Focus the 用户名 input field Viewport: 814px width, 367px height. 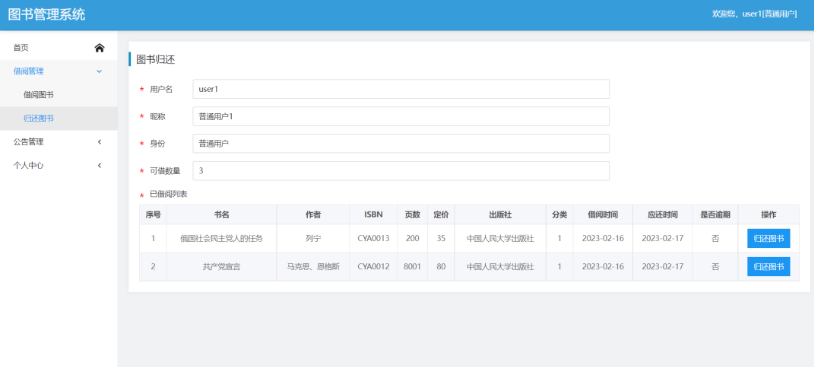point(401,89)
